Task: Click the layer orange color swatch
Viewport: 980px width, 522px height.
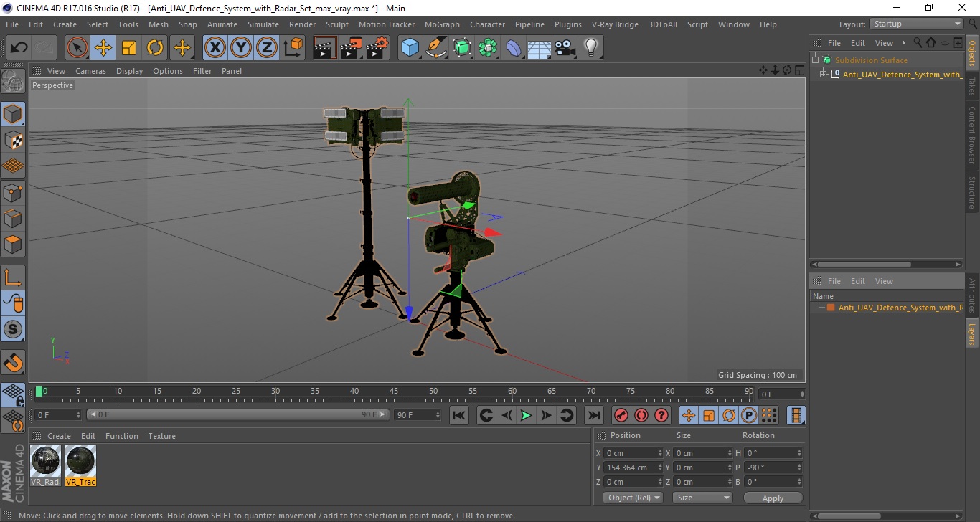Action: (831, 308)
